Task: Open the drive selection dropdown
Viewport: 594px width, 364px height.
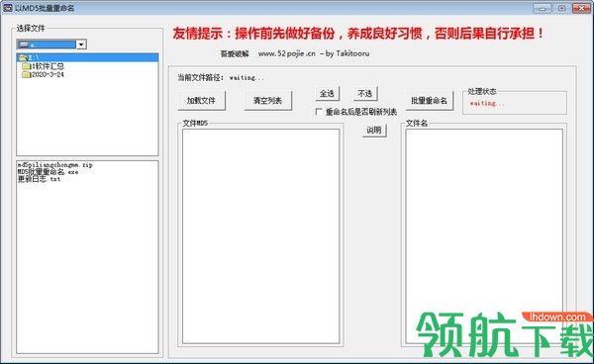Action: click(x=81, y=45)
